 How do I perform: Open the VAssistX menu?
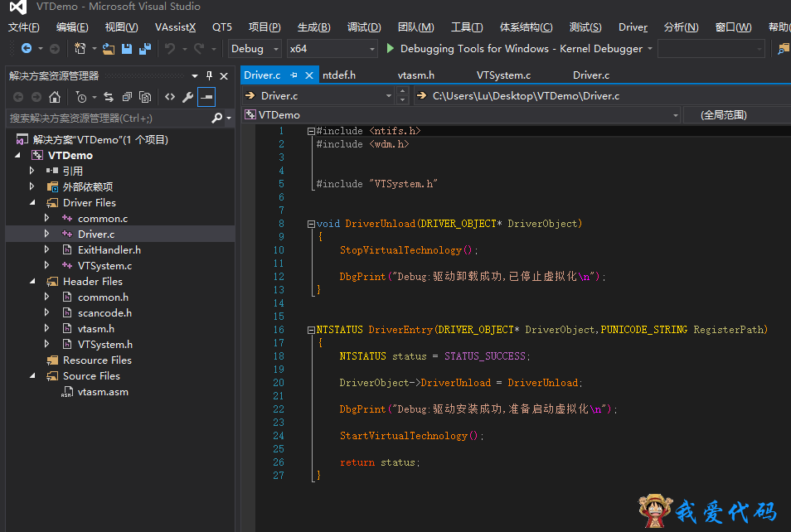(175, 27)
